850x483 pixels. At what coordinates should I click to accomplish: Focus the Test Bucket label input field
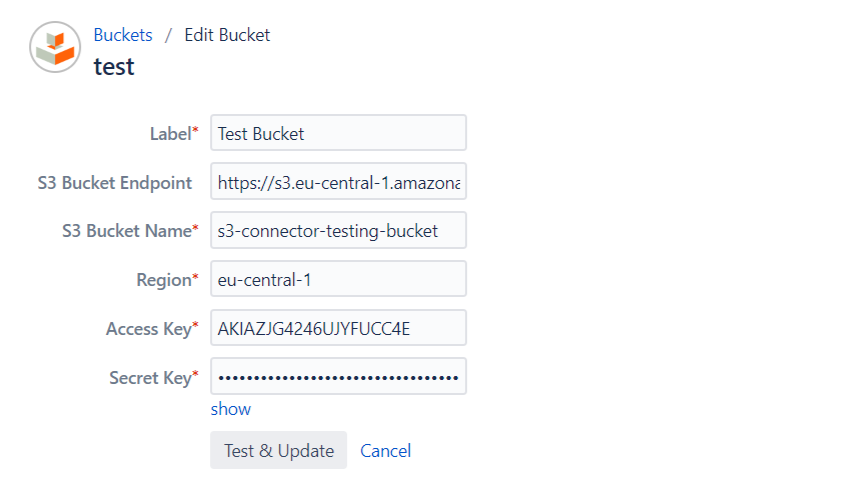click(338, 133)
